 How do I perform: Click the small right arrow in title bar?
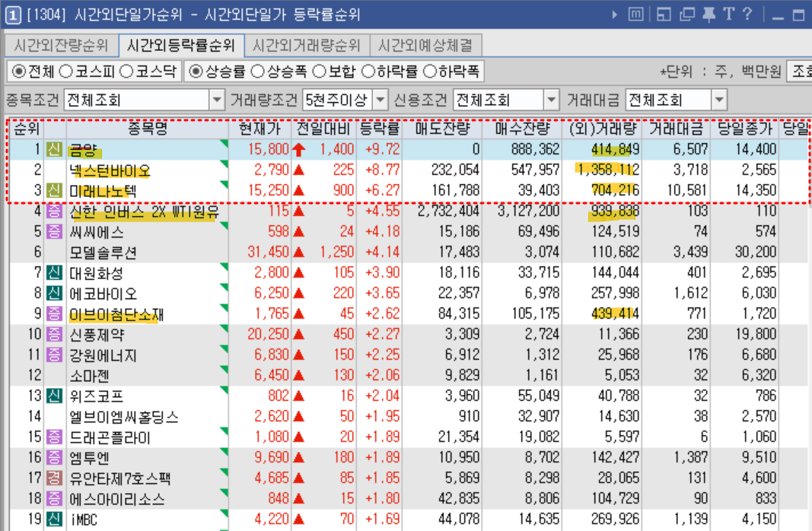click(615, 14)
